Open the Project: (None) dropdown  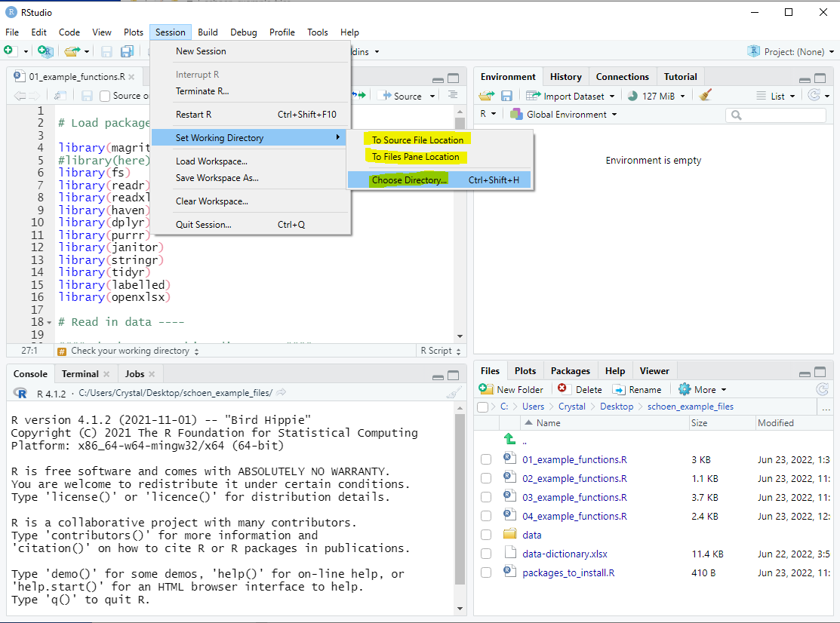coord(790,51)
